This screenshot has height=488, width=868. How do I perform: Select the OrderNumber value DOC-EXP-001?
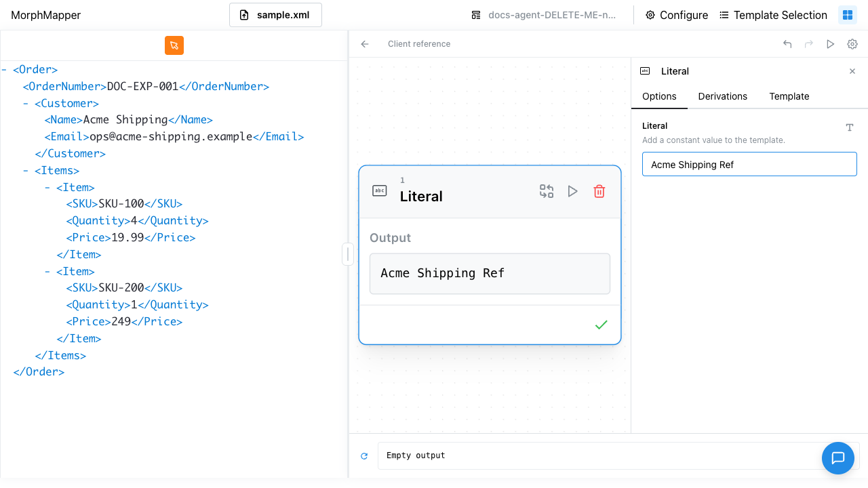142,86
